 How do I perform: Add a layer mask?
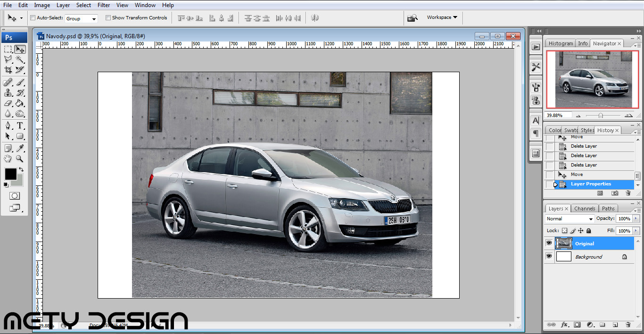coord(577,325)
